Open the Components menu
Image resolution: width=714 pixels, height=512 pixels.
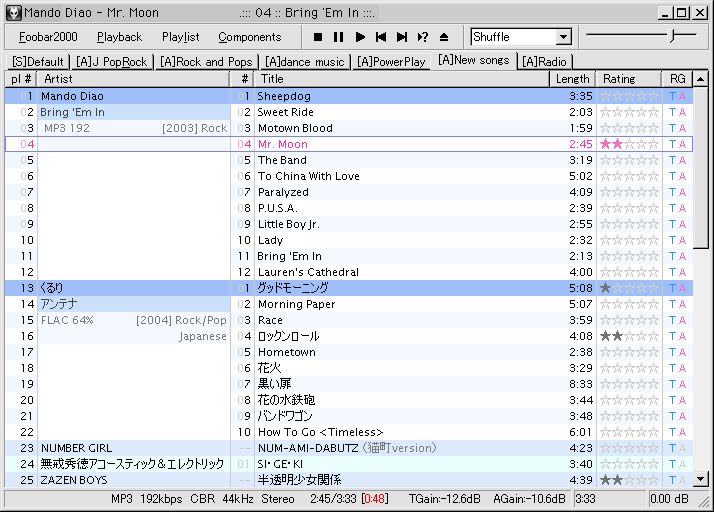(x=250, y=37)
